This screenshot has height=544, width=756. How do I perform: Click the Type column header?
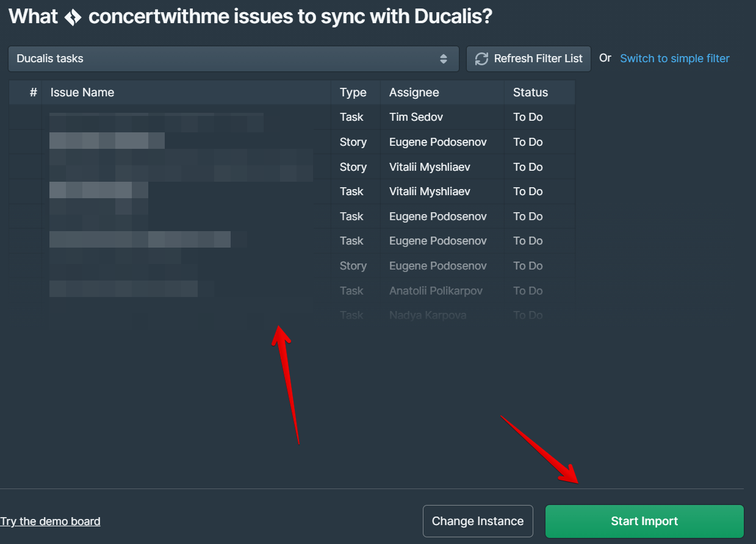coord(353,93)
